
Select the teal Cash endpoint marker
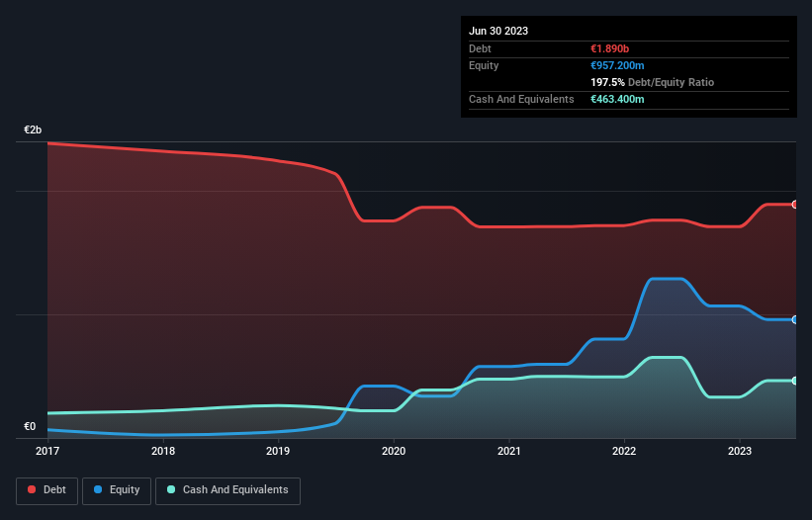pyautogui.click(x=795, y=381)
